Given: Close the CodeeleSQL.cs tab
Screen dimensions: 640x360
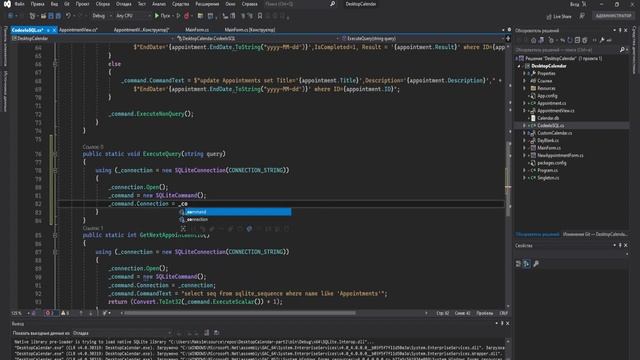Looking at the screenshot, I should pyautogui.click(x=54, y=30).
